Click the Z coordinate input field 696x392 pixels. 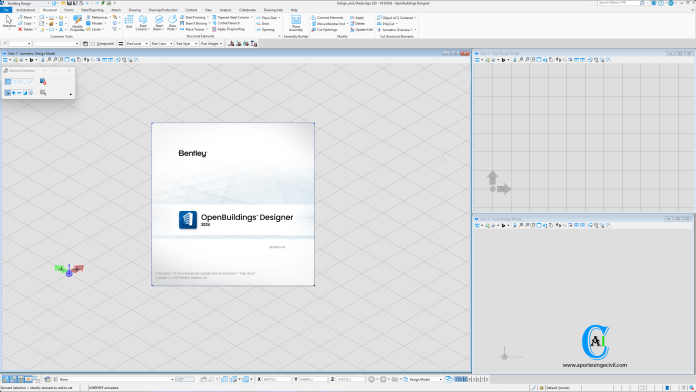350,380
